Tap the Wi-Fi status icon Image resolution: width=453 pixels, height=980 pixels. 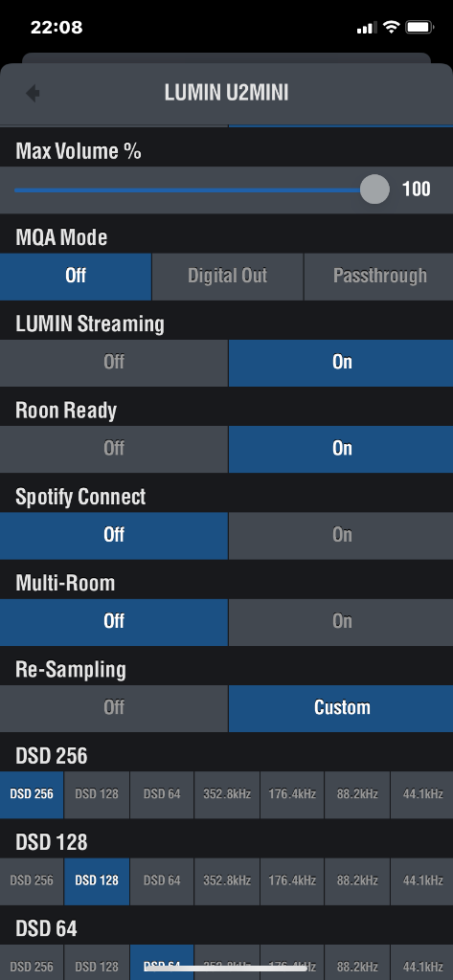click(391, 27)
